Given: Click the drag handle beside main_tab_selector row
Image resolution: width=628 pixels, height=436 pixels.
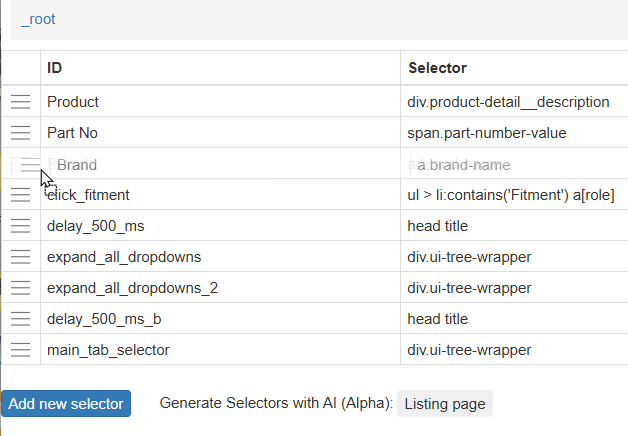Looking at the screenshot, I should (x=20, y=350).
